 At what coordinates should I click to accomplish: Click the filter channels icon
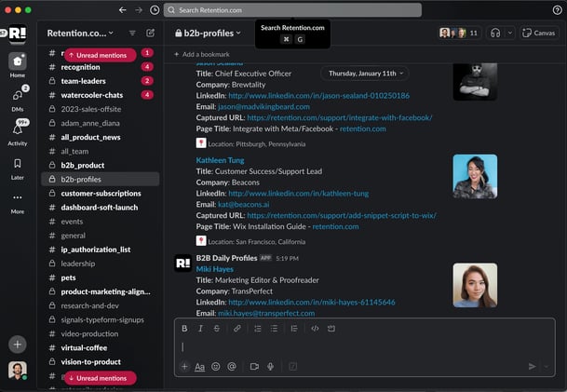coord(132,34)
